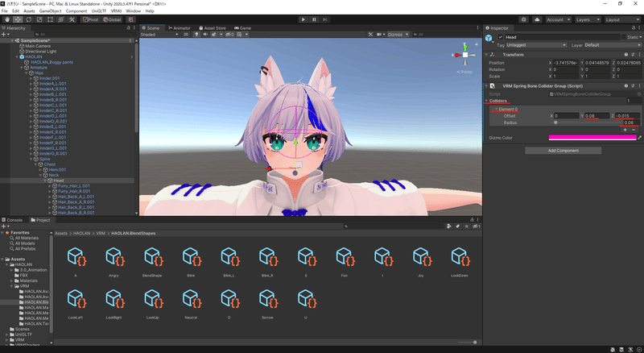Open the Shaded draw mode dropdown
644x353 pixels.
pyautogui.click(x=159, y=34)
